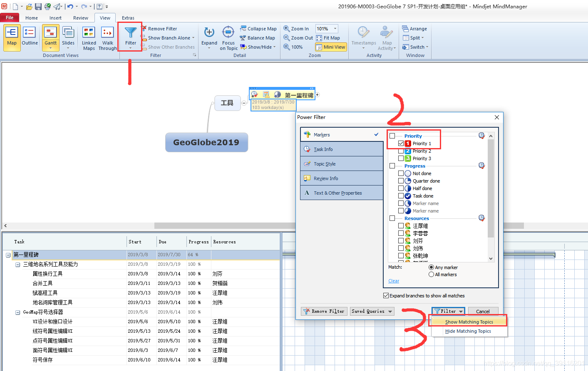Click Zoom In
This screenshot has height=371, width=588.
(296, 29)
